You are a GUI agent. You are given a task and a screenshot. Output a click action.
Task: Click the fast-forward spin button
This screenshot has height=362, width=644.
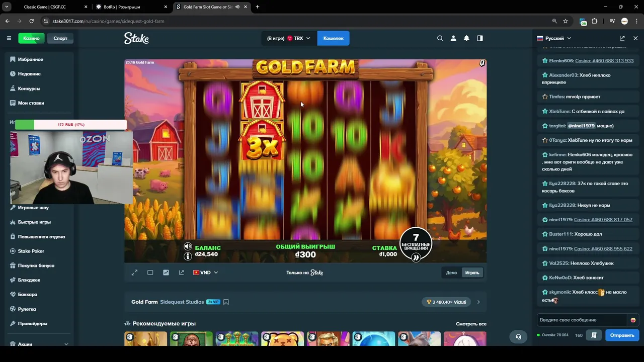point(416,257)
